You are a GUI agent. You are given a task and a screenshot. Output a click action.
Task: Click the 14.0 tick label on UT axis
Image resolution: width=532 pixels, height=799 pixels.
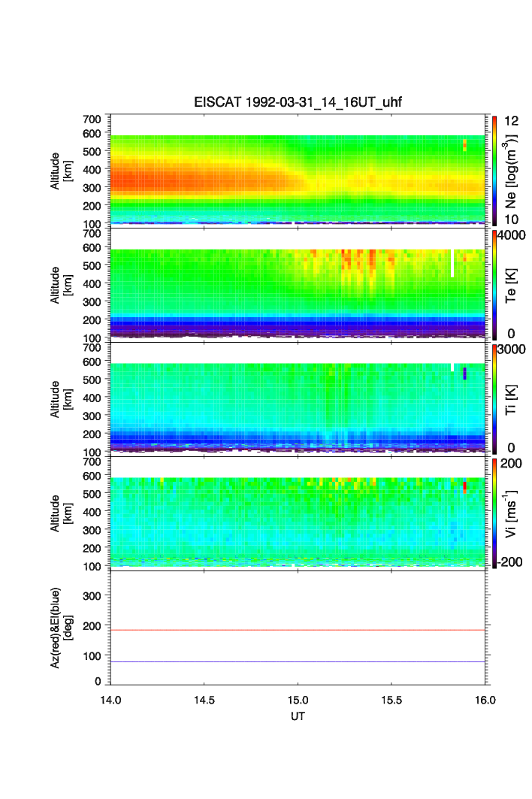[110, 700]
